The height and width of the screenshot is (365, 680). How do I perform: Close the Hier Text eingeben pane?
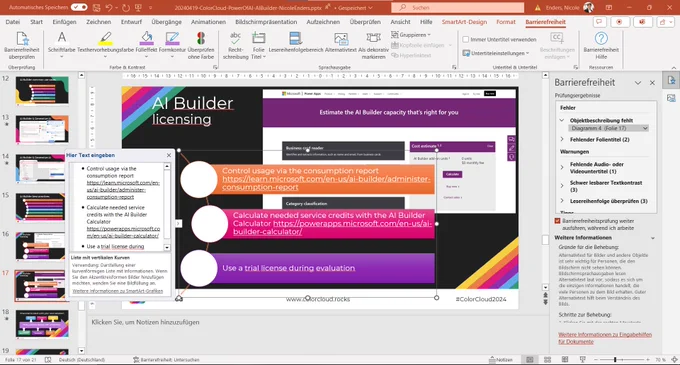(x=169, y=155)
